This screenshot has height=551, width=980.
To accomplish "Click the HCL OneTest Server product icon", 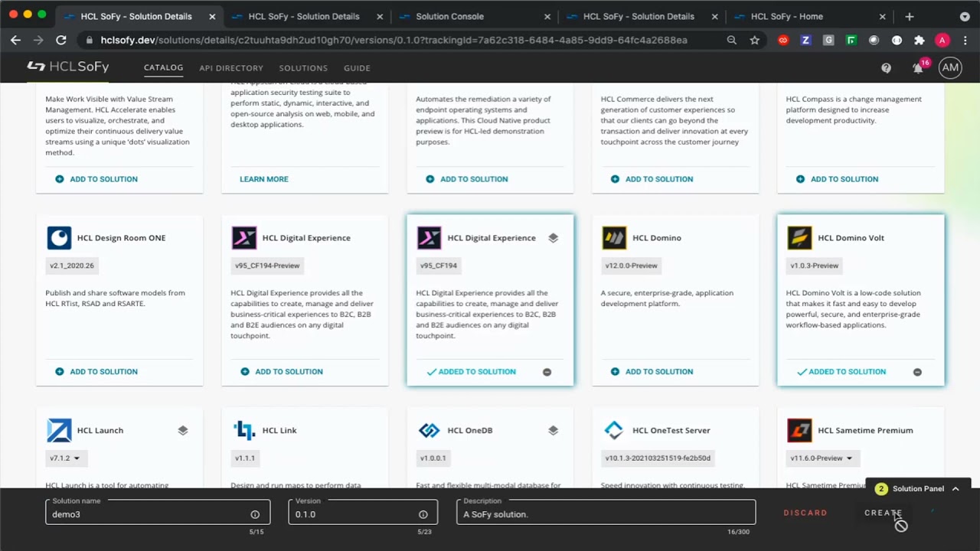I will 614,430.
